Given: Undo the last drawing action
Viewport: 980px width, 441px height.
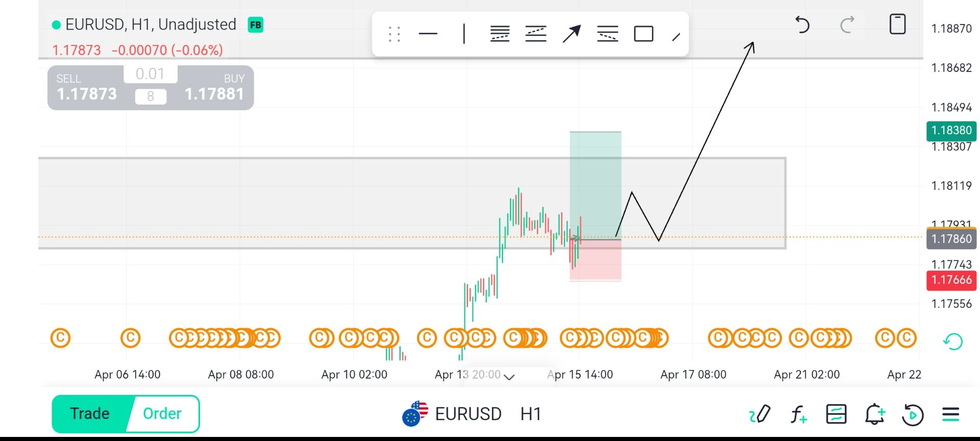Looking at the screenshot, I should point(802,24).
